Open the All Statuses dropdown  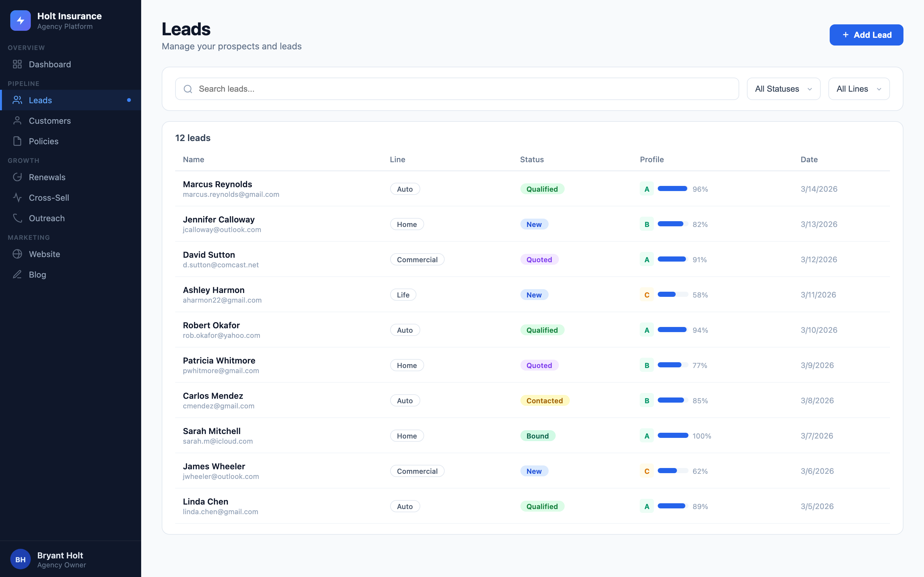783,88
